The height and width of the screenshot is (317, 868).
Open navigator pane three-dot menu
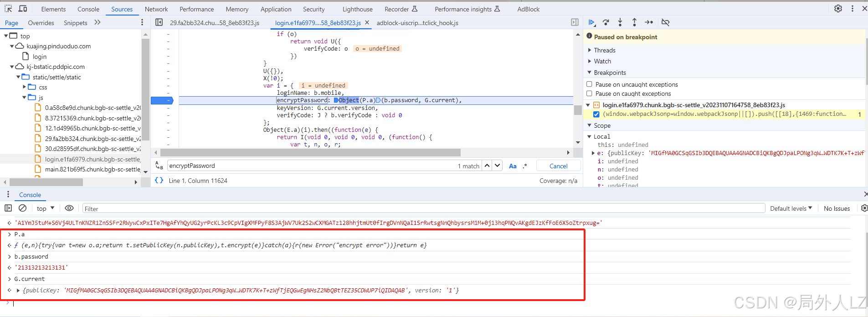[142, 22]
